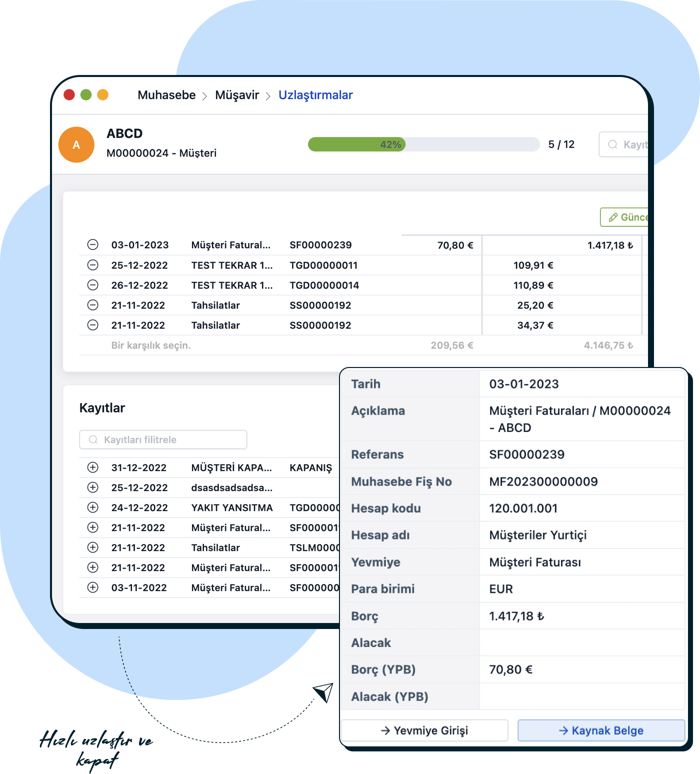Remove the 25,20 € Tahsilatlar row

tap(93, 305)
